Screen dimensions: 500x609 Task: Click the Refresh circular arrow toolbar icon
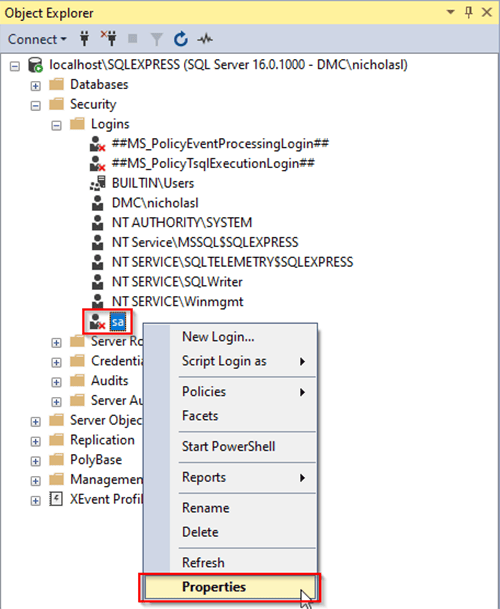point(181,39)
